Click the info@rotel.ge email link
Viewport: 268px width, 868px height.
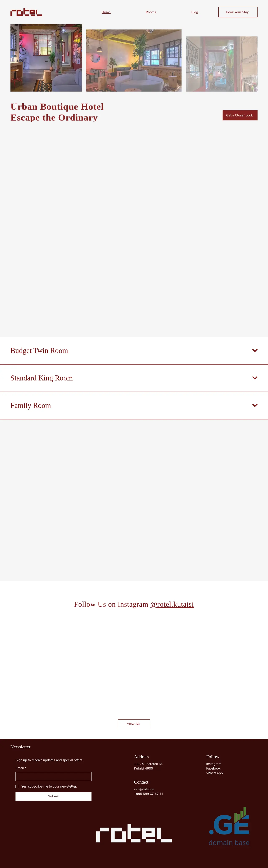pyautogui.click(x=144, y=789)
